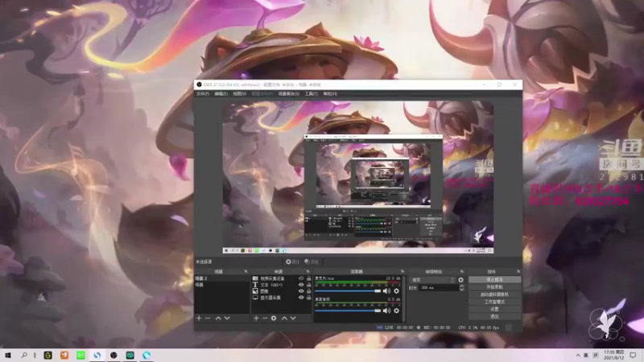Image resolution: width=644 pixels, height=362 pixels.
Task: Lock the 文本 (GDI+) source
Action: point(309,285)
